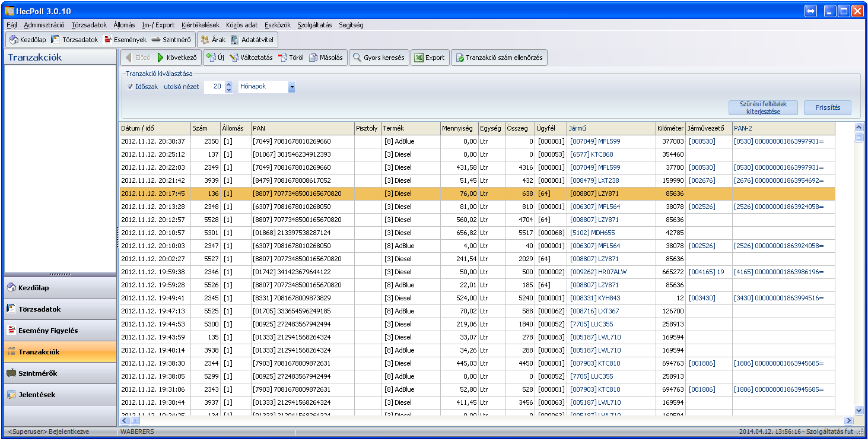Sort by the Mennyiség column header
The width and height of the screenshot is (868, 441).
459,128
